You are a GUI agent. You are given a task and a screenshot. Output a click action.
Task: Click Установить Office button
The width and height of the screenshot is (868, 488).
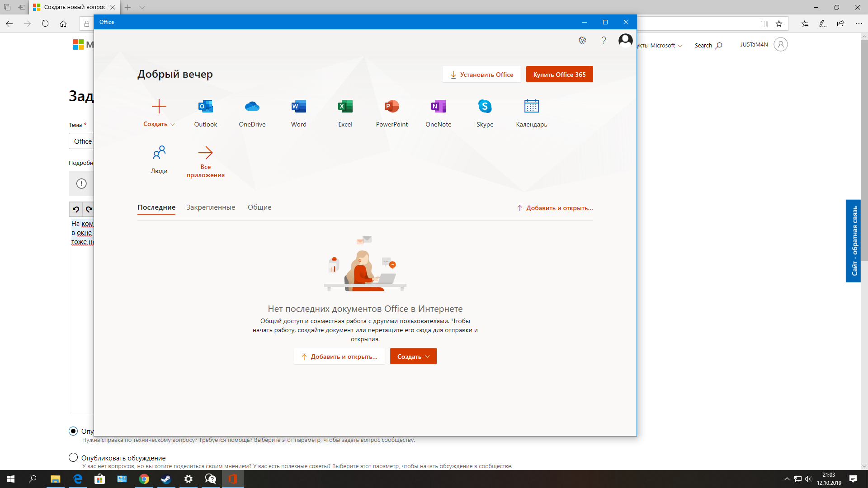point(481,75)
